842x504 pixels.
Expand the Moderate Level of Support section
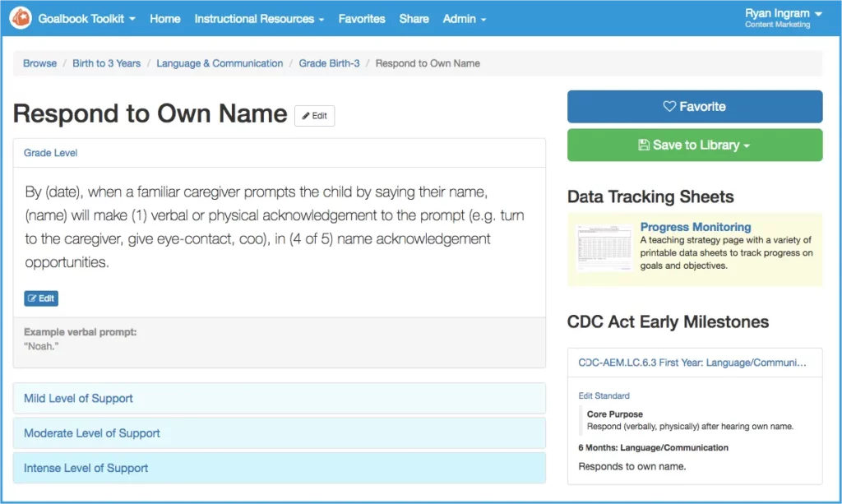point(92,433)
